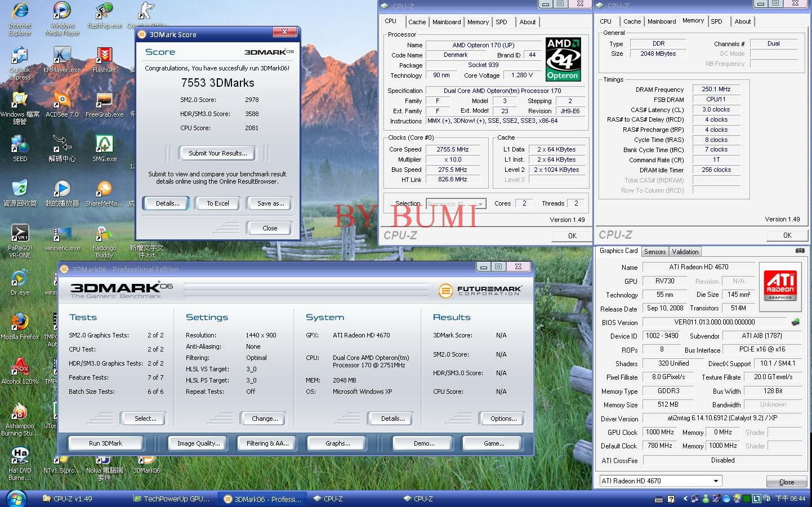The height and width of the screenshot is (507, 812).
Task: Switch to Mainboard tab in left CPU-Z
Action: click(447, 22)
